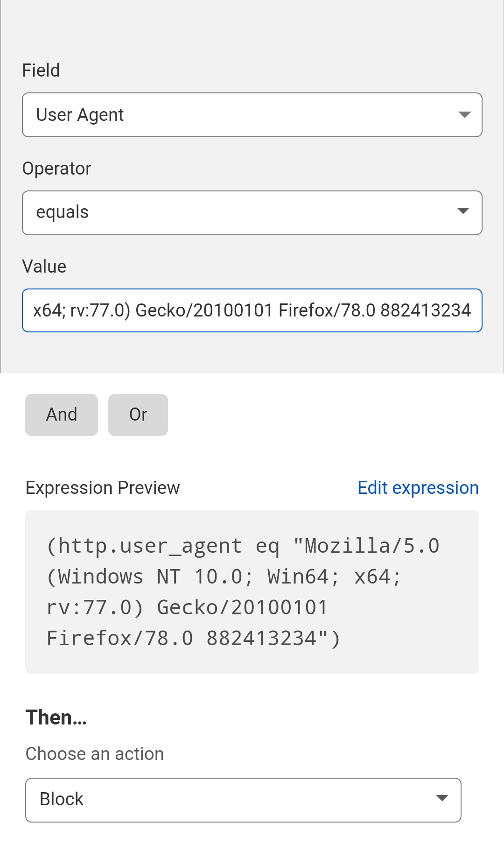This screenshot has width=504, height=844.
Task: Add an And condition
Action: click(62, 415)
